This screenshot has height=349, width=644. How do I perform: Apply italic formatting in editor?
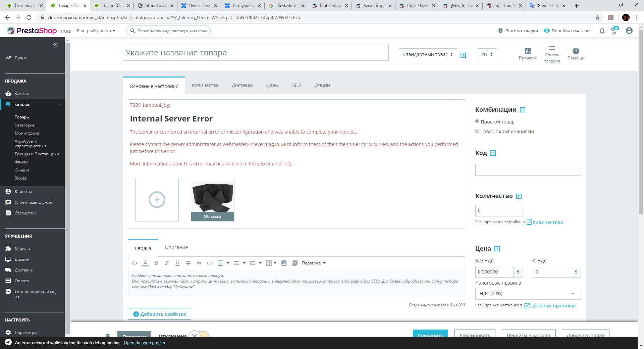(167, 263)
